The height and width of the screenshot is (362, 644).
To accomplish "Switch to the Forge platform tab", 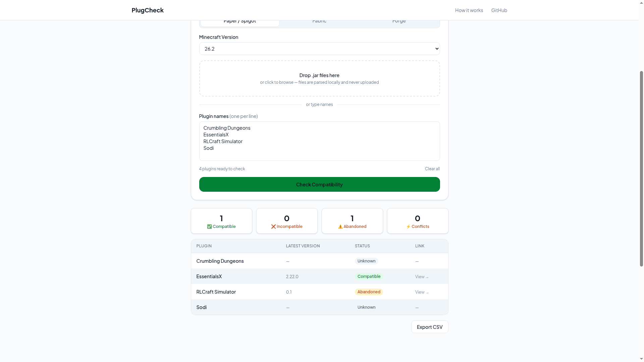I will 399,23.
